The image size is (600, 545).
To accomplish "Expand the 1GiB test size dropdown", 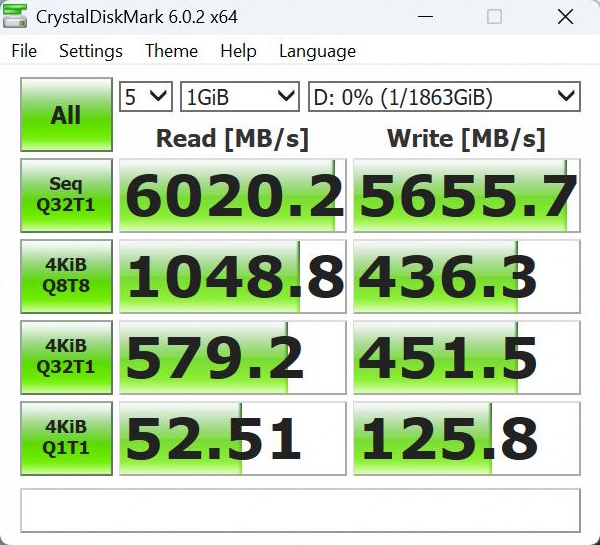I will click(x=240, y=97).
